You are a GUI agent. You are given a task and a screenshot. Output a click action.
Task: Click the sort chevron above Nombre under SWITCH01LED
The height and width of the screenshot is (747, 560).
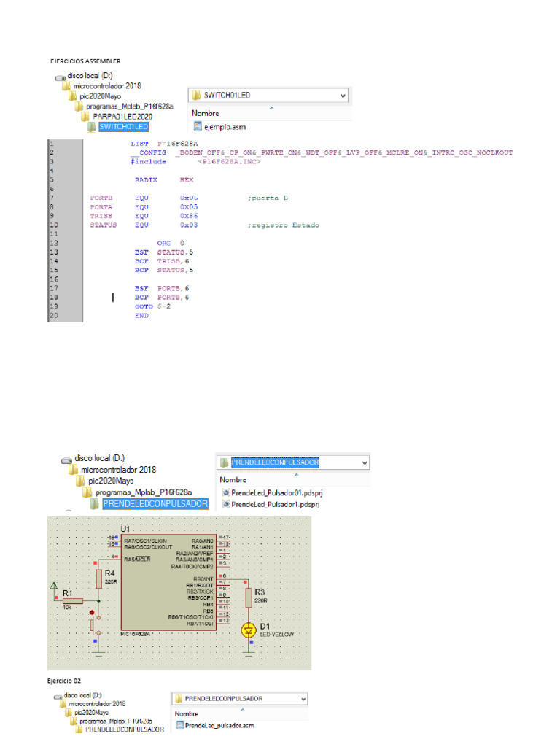(x=271, y=107)
